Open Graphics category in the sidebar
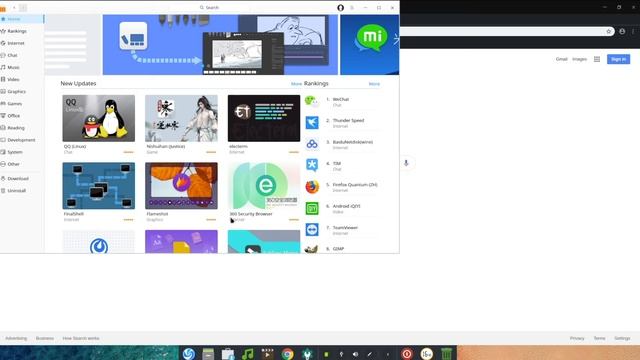 (x=22, y=91)
